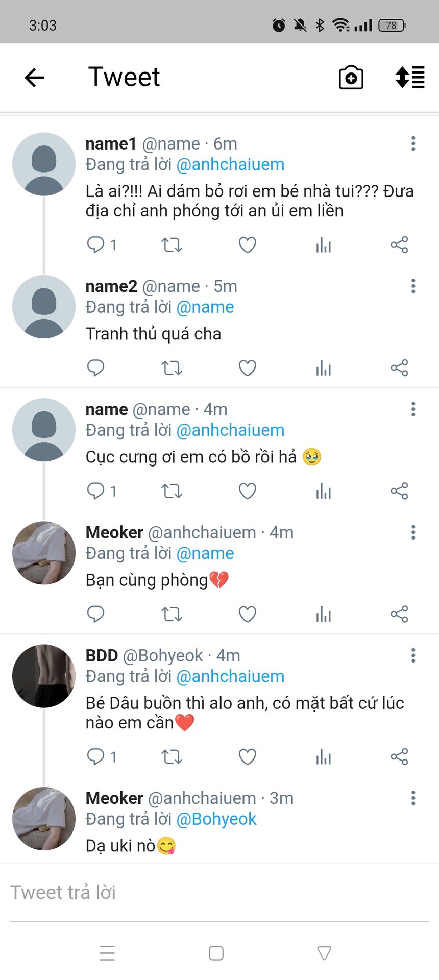Share the "Cục cưng ơi" reply
Viewport: 439px width, 980px height.
click(399, 491)
